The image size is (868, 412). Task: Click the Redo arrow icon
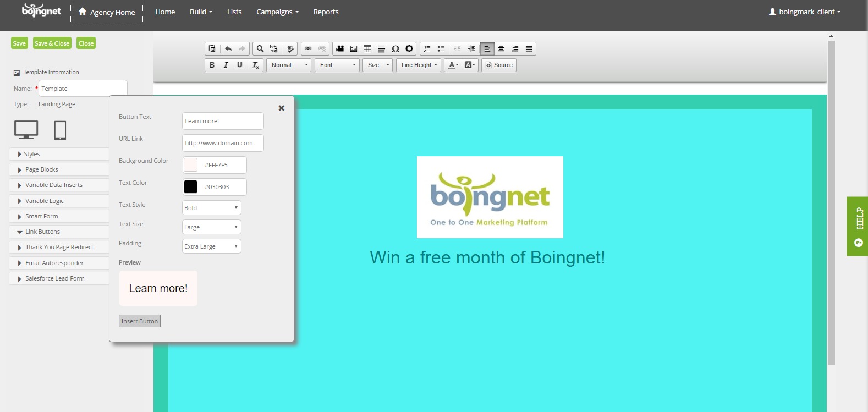(242, 49)
